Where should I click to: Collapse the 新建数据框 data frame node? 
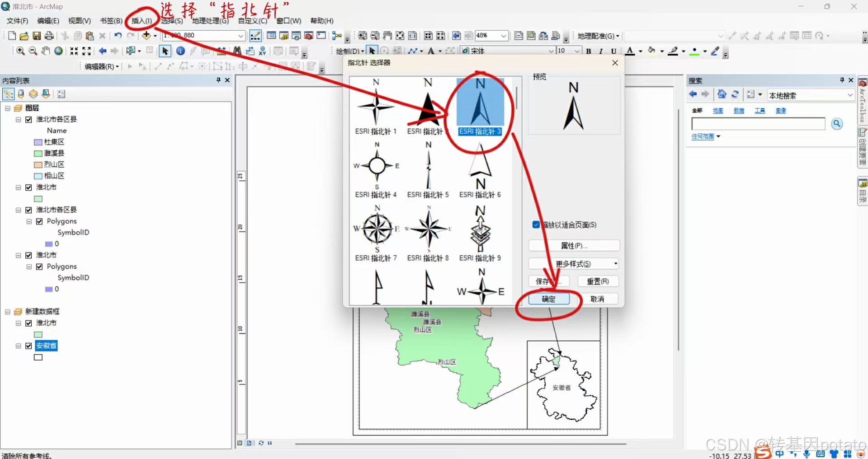pyautogui.click(x=7, y=312)
